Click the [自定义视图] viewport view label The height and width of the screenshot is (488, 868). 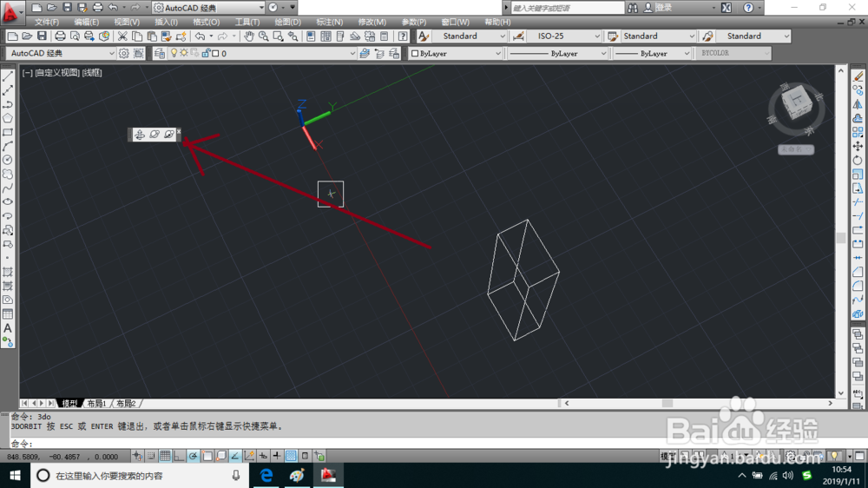[57, 73]
